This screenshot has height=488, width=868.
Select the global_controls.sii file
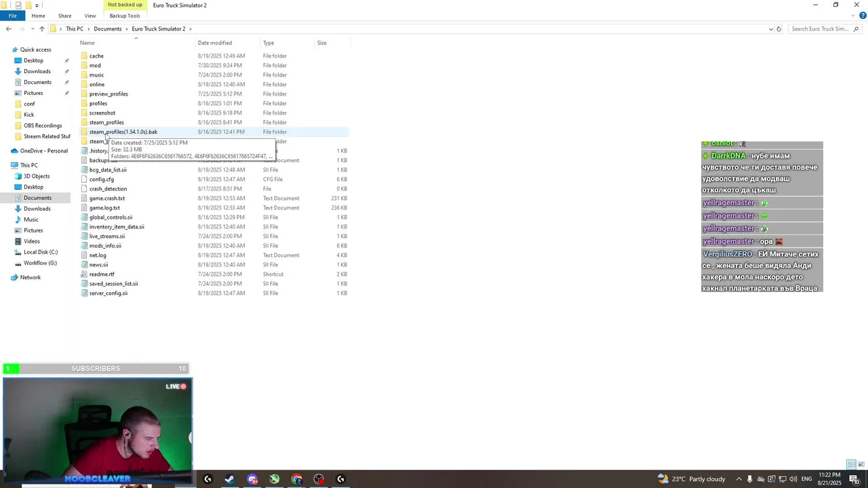point(111,217)
